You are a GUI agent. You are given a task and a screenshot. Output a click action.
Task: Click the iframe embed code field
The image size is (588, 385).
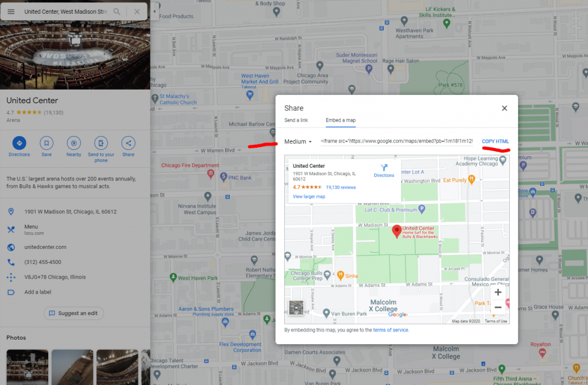click(397, 141)
